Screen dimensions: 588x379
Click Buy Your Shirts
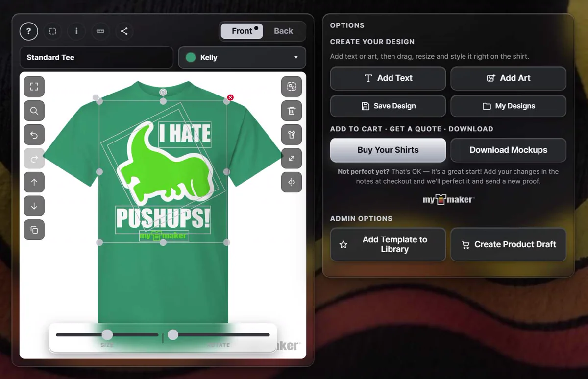(x=388, y=150)
